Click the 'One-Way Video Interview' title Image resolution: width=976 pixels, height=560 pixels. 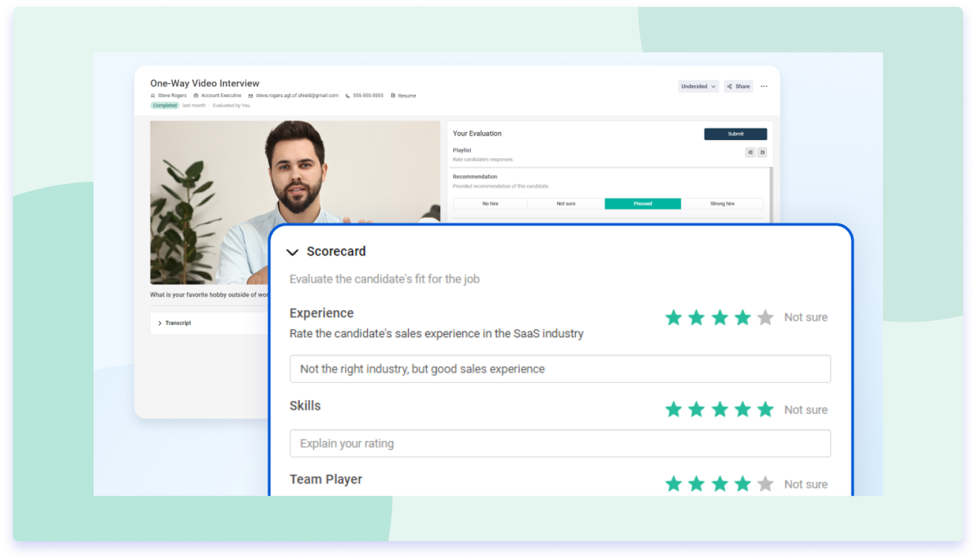pyautogui.click(x=205, y=83)
